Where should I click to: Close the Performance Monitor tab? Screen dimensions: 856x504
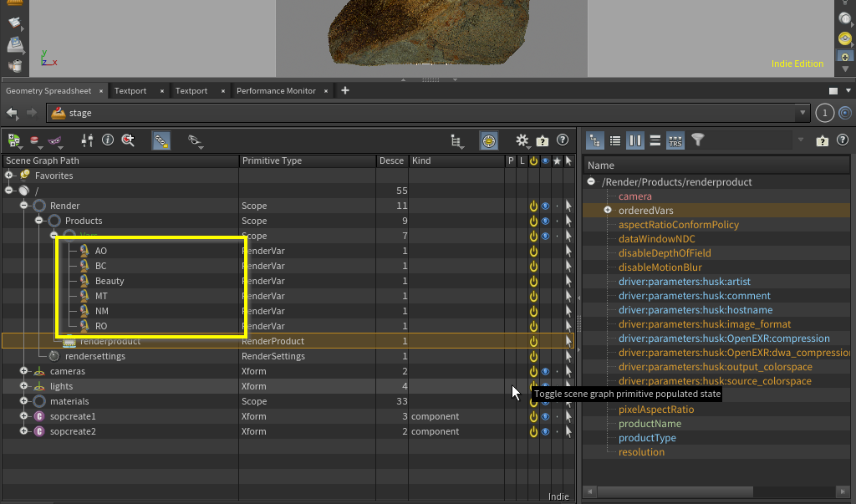pos(326,91)
